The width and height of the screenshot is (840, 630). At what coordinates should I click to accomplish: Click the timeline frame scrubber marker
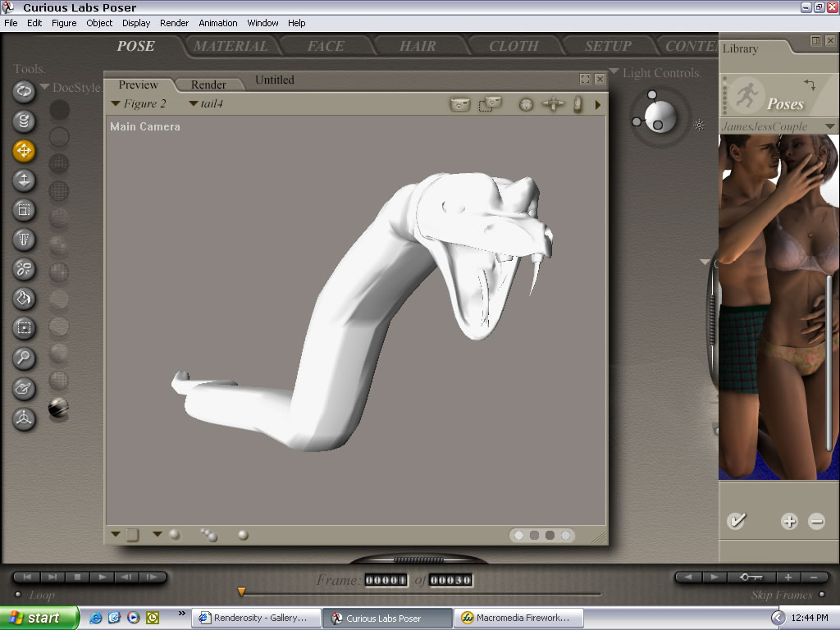pyautogui.click(x=241, y=591)
